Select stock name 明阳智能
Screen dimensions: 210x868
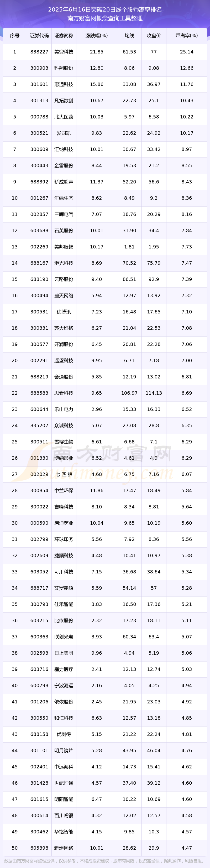pos(64,799)
